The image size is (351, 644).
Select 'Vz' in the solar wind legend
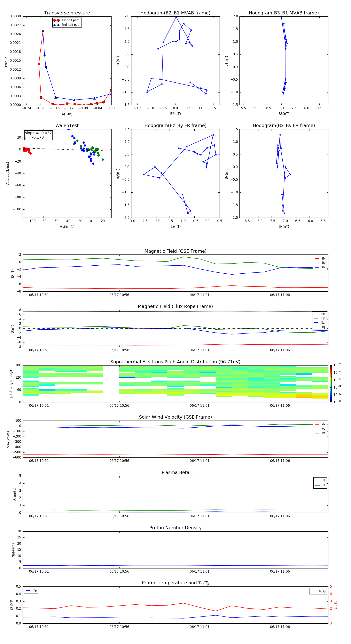[320, 433]
